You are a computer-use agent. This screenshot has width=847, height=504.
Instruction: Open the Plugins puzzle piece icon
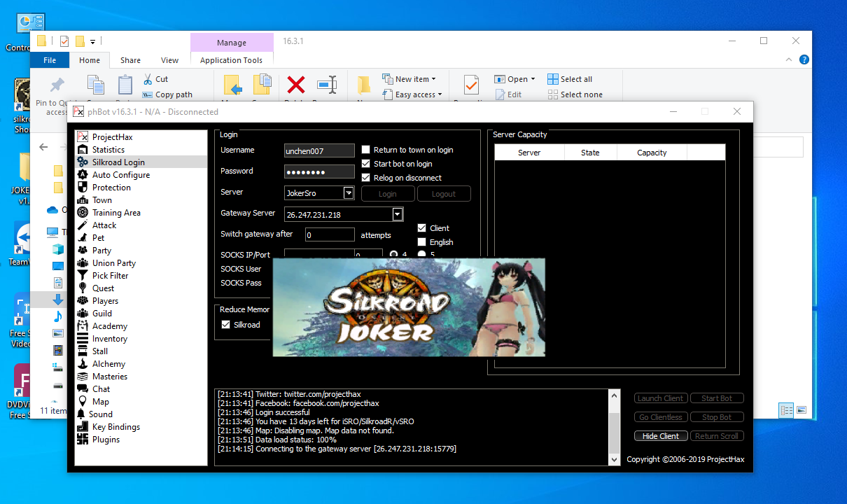83,440
